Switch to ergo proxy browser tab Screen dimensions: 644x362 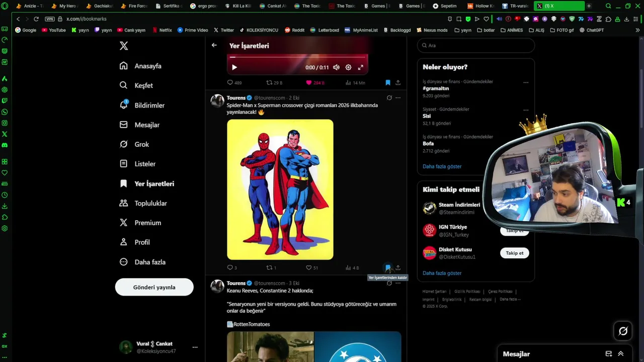pyautogui.click(x=204, y=6)
